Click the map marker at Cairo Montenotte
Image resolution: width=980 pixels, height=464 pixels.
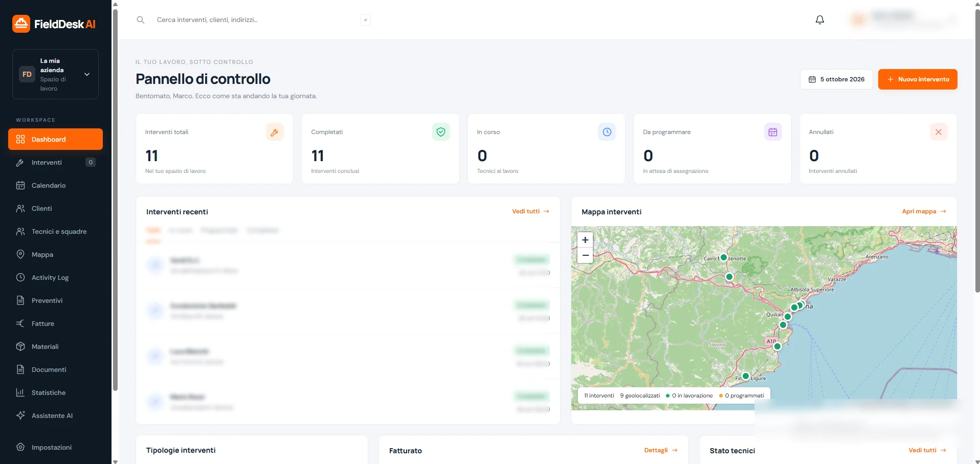(x=723, y=257)
